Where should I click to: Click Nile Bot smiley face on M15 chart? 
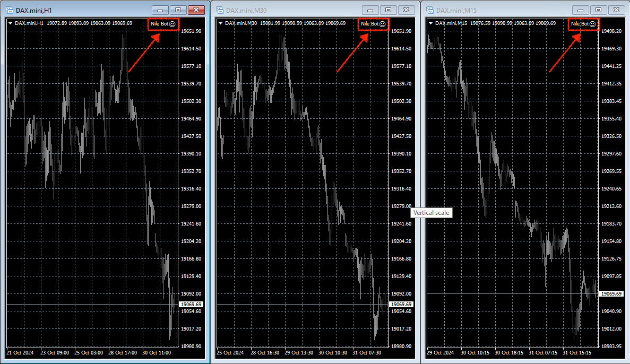[593, 24]
